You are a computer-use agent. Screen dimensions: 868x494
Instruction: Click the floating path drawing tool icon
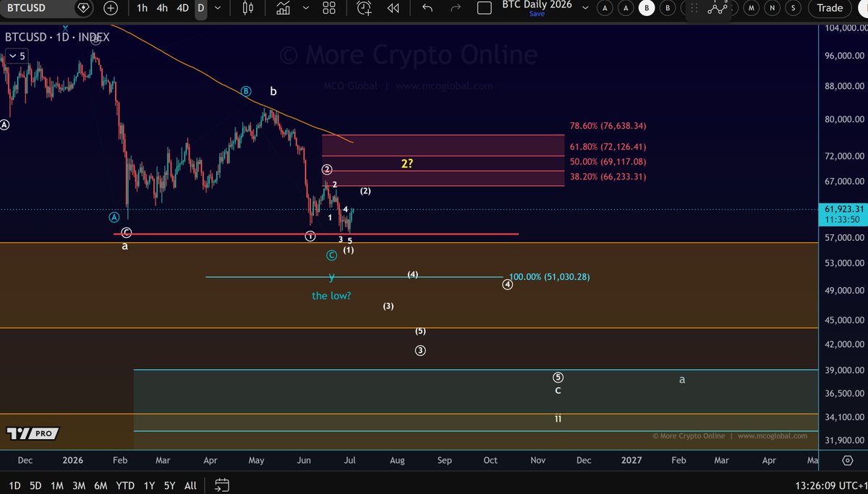(718, 8)
